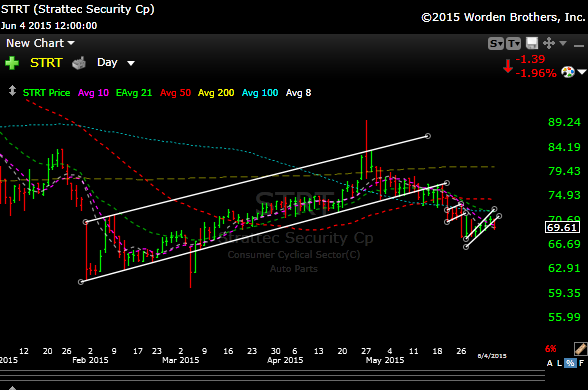Open the T dropdown button
Screen dimensions: 588x390
pyautogui.click(x=513, y=44)
